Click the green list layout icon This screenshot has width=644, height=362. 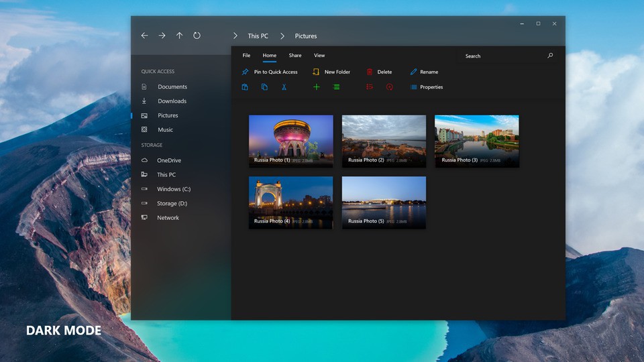click(337, 87)
